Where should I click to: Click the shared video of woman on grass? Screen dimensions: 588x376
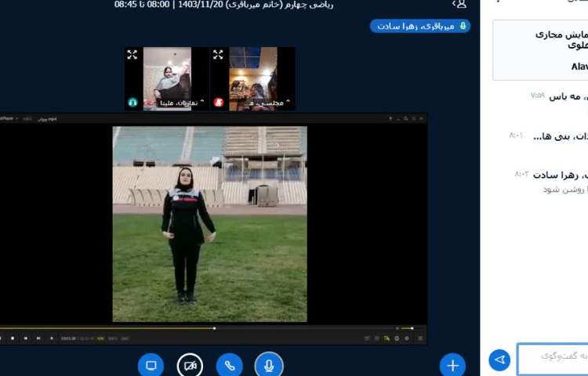coord(209,224)
